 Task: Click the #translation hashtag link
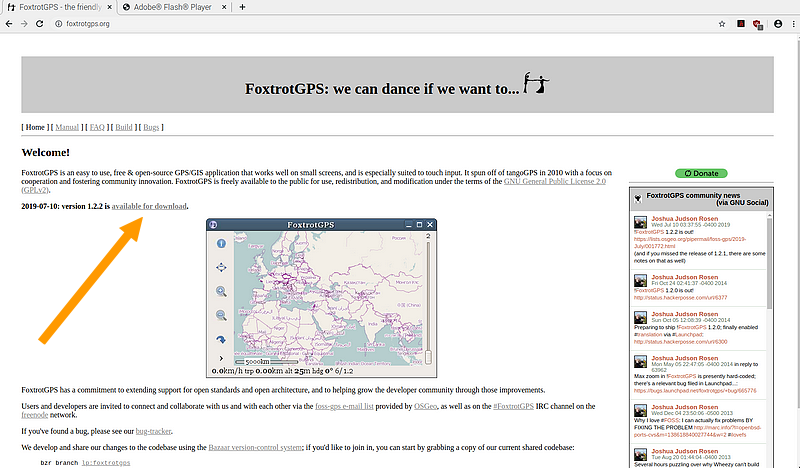point(648,335)
